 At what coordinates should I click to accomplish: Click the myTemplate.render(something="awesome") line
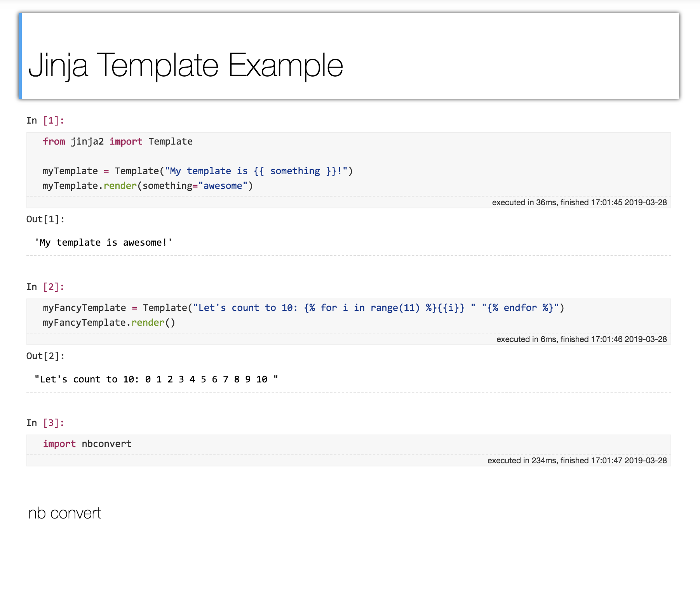(148, 186)
